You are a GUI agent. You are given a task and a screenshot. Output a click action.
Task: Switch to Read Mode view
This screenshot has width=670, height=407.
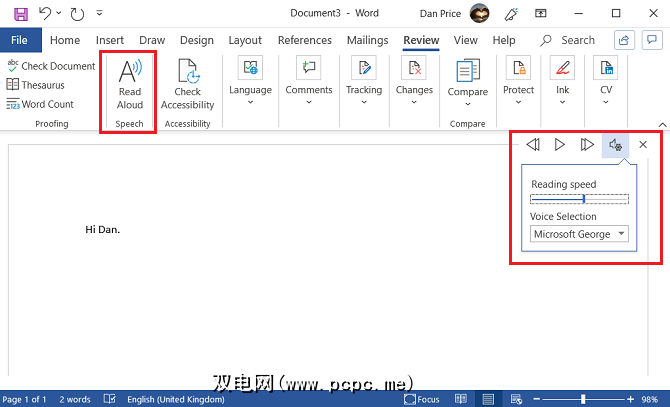click(461, 399)
